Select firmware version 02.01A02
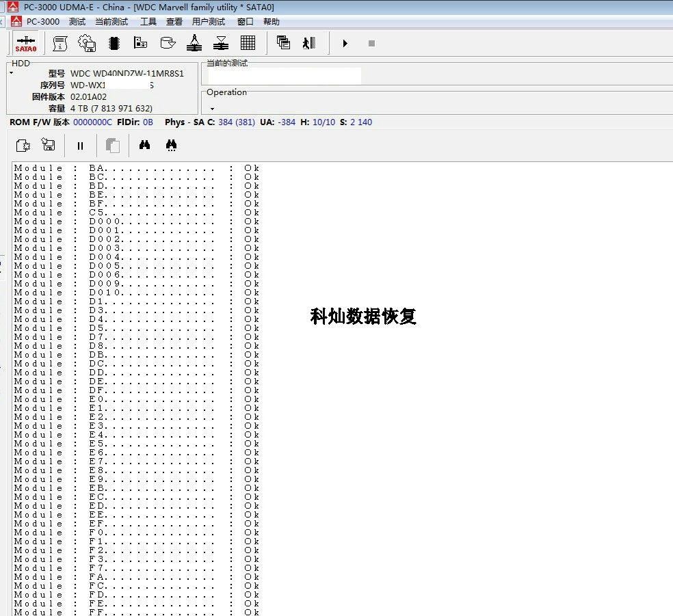This screenshot has width=673, height=616. 88,97
